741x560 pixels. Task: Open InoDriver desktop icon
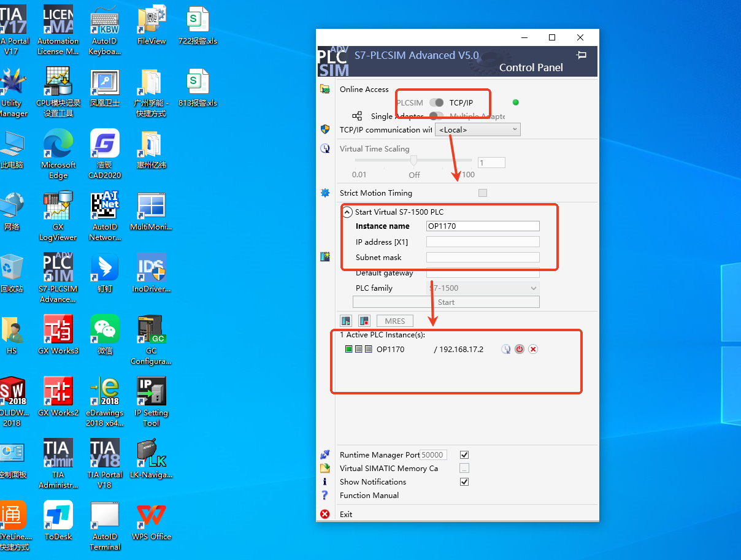click(x=152, y=272)
